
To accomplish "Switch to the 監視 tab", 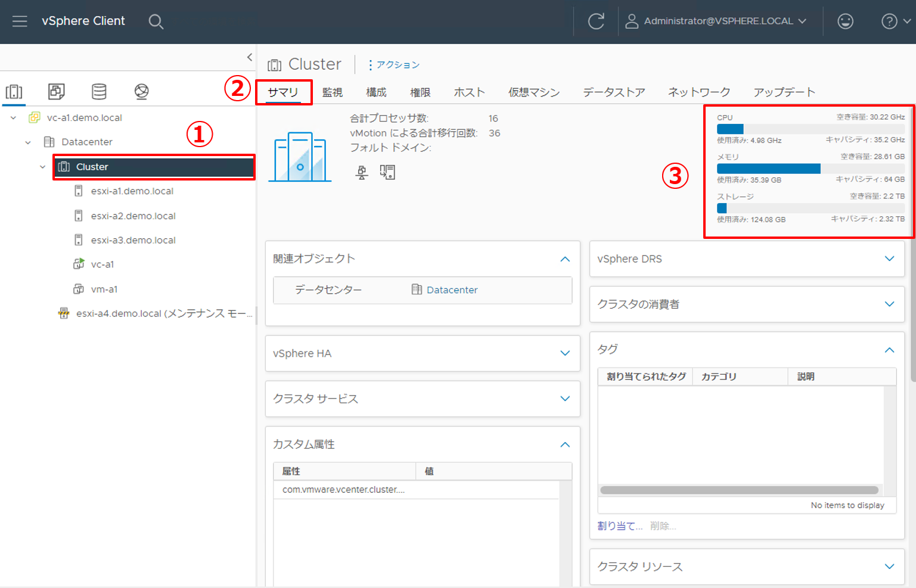I will [332, 92].
